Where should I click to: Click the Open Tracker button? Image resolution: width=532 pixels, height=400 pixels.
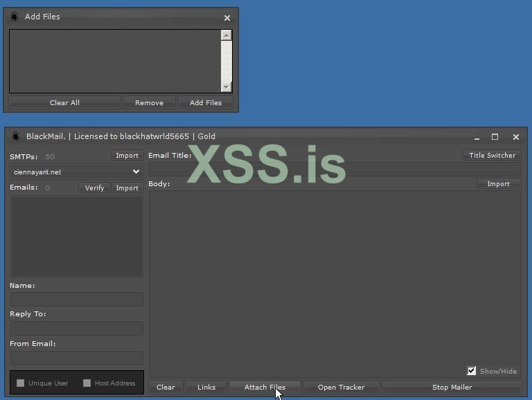342,387
